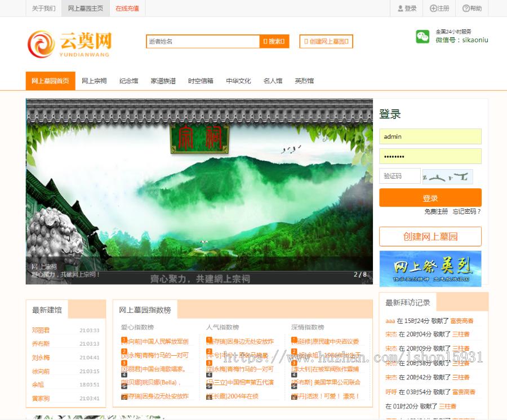The height and width of the screenshot is (420, 507).
Task: Open the 帮助 help link with question icon
Action: 472,8
